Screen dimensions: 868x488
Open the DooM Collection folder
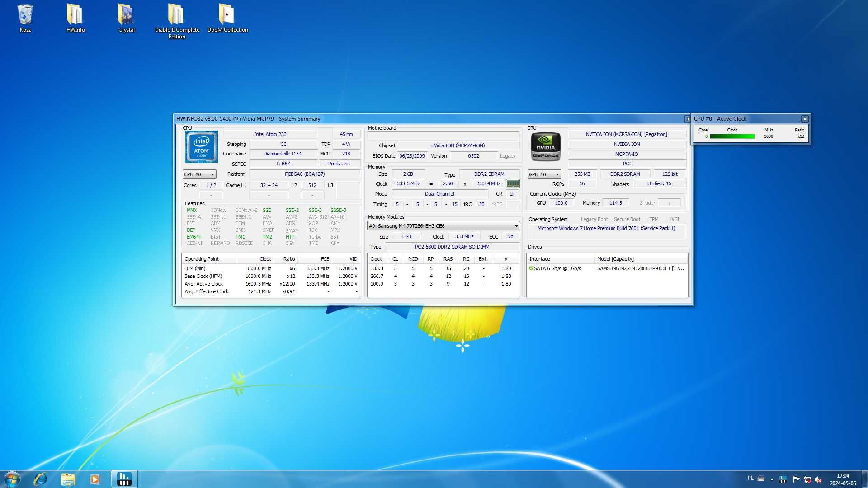(227, 18)
